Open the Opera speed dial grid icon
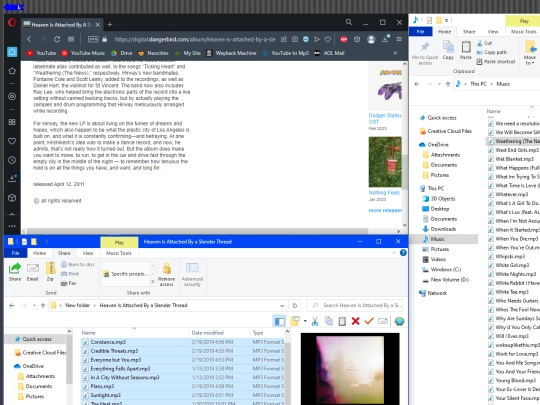Image resolution: width=540 pixels, height=405 pixels. 71,39
